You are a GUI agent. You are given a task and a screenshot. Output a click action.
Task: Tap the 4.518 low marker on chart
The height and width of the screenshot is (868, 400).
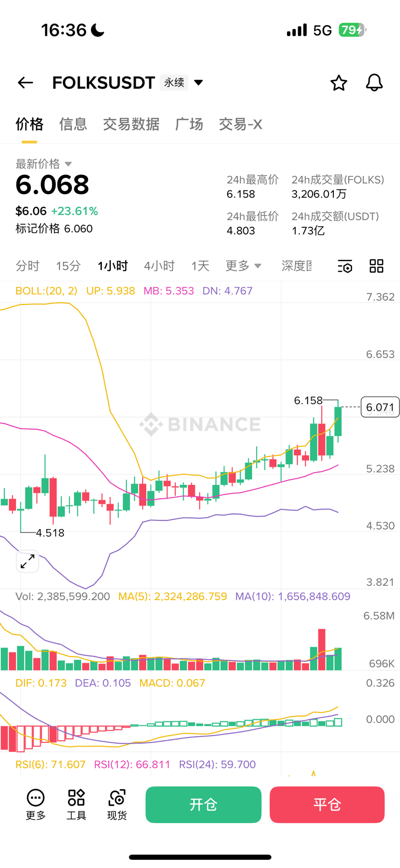pos(50,533)
